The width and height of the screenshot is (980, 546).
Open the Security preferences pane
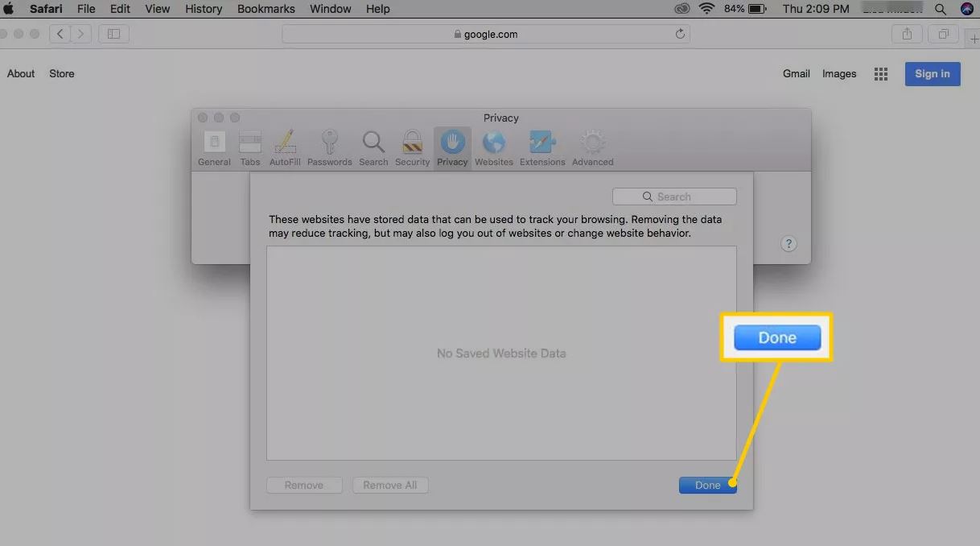point(412,147)
